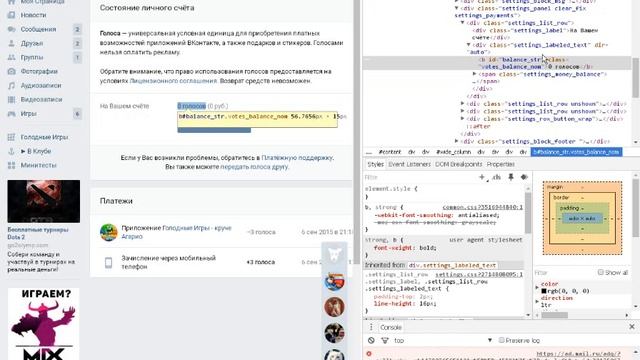Click the apps icon beside Министесты
The image size is (640, 360).
coord(11,165)
